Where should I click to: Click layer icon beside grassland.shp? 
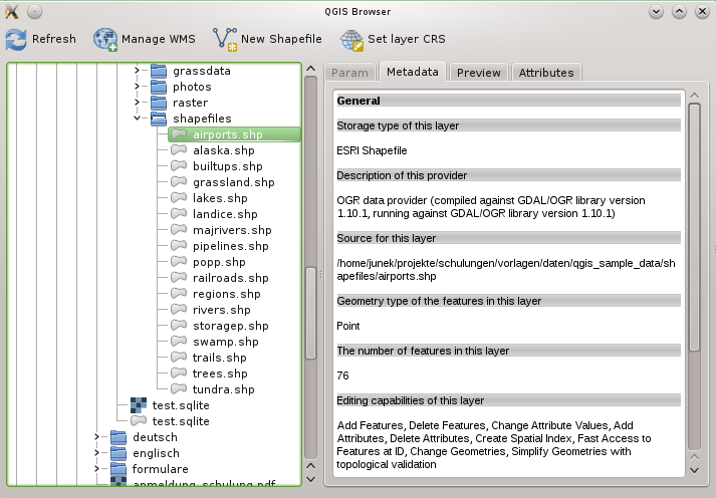[x=179, y=182]
